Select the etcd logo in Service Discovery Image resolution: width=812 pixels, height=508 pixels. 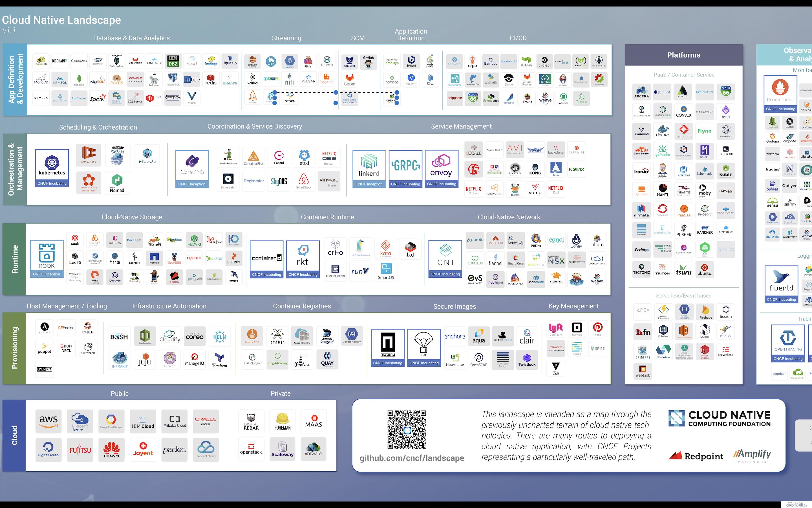tap(304, 157)
